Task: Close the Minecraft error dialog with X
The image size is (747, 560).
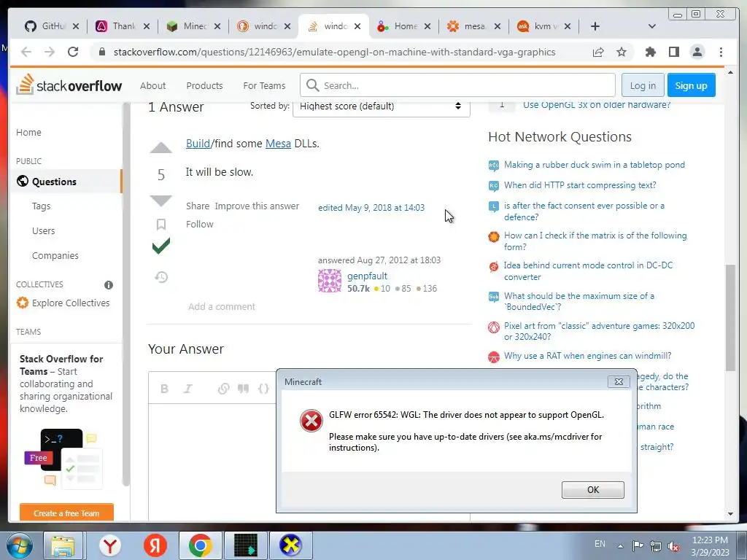Action: coord(619,381)
